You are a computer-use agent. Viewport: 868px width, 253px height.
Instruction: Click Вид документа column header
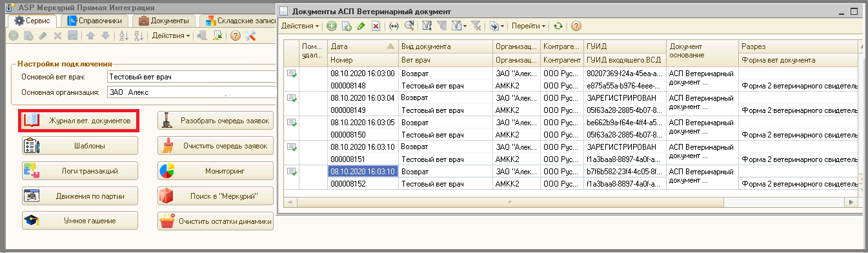(445, 47)
